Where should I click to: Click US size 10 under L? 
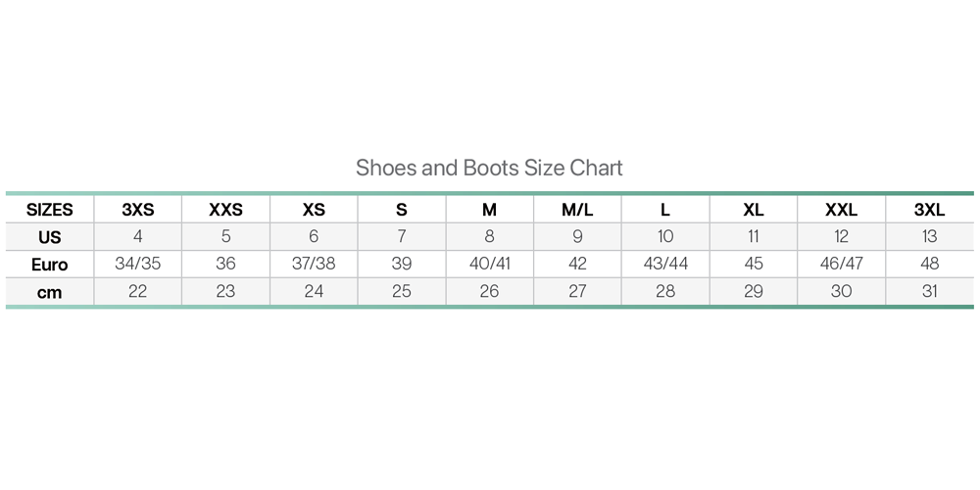click(665, 236)
